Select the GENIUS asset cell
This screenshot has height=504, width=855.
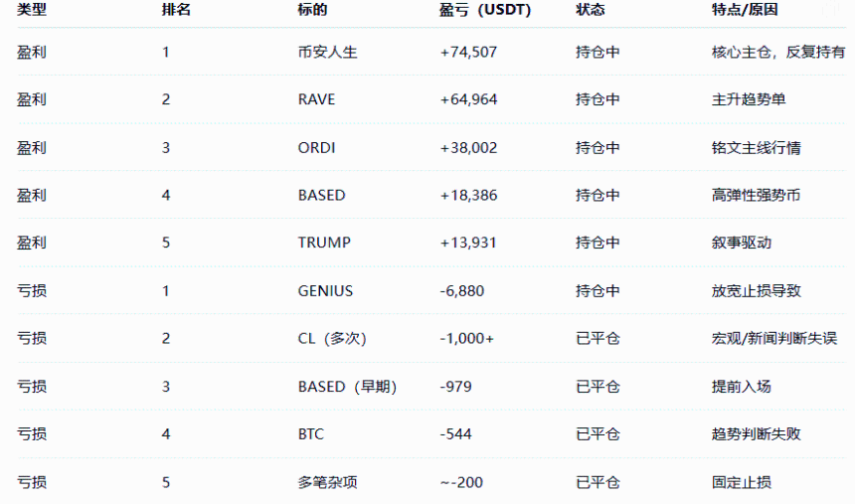click(325, 291)
